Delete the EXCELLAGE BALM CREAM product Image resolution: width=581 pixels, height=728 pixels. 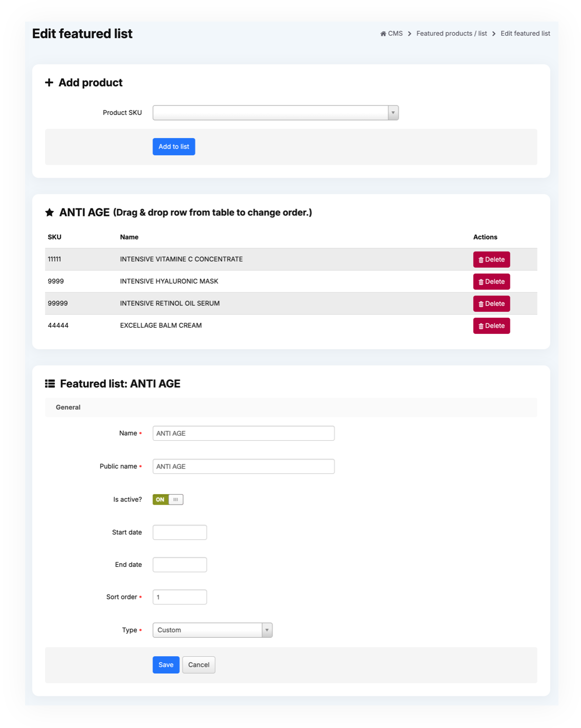coord(491,326)
